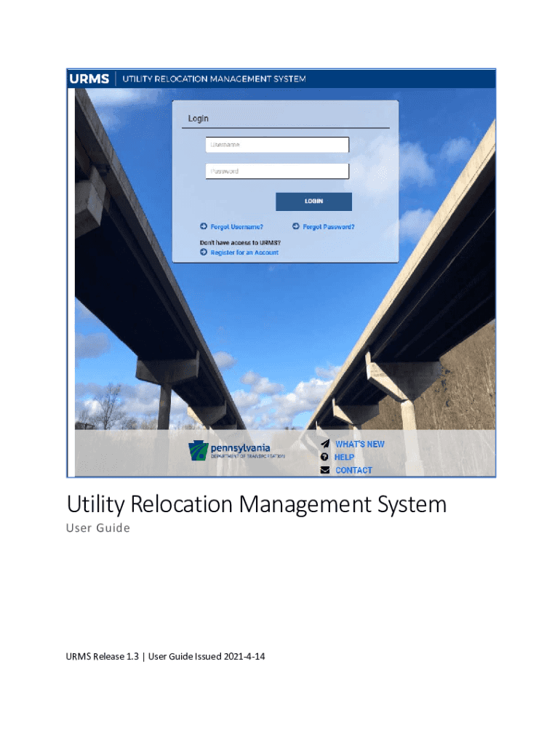Viewport: 560px width, 745px height.
Task: Click the arrow icon beside Register for an Account
Action: click(x=204, y=252)
